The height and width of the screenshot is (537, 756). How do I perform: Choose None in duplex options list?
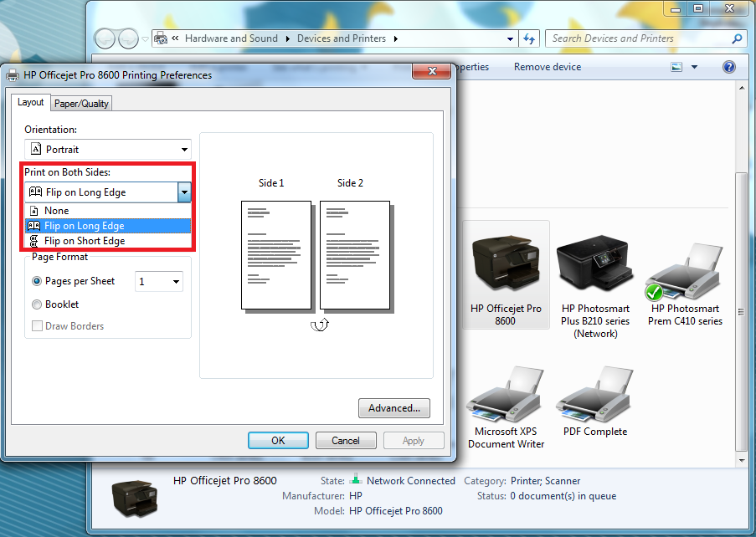point(108,211)
